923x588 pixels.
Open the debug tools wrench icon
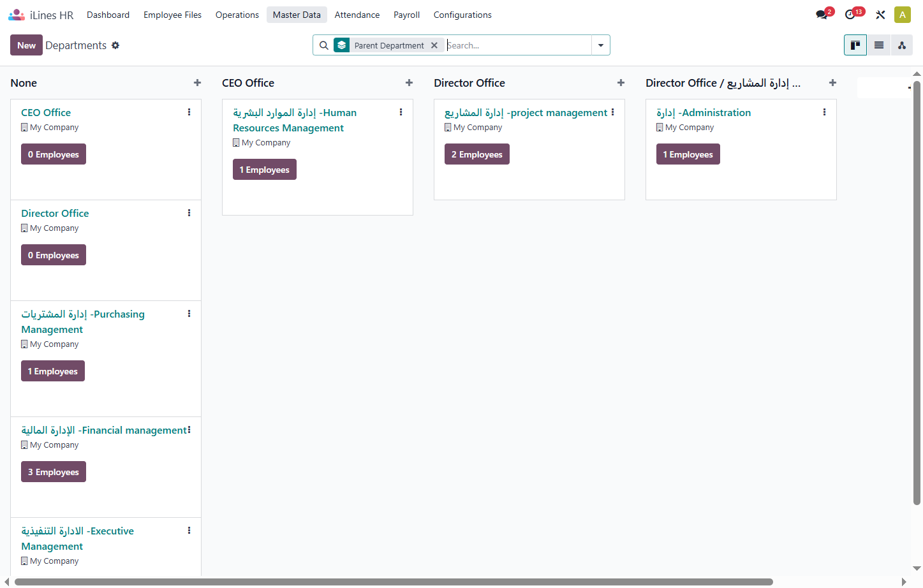880,15
